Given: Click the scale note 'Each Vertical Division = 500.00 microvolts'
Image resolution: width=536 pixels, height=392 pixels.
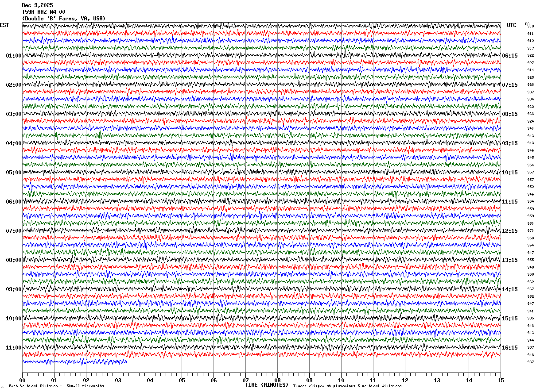Looking at the screenshot, I should (56, 386).
